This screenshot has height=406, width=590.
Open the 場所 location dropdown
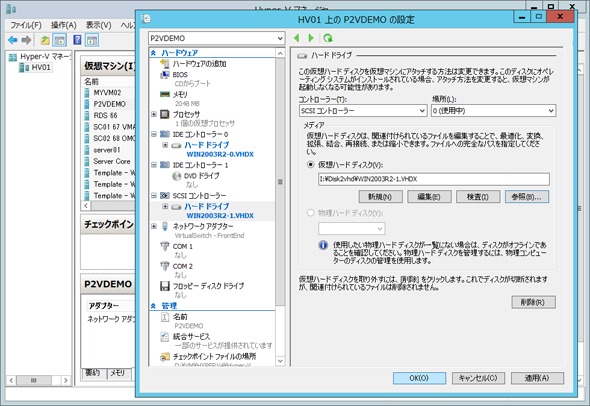point(493,111)
